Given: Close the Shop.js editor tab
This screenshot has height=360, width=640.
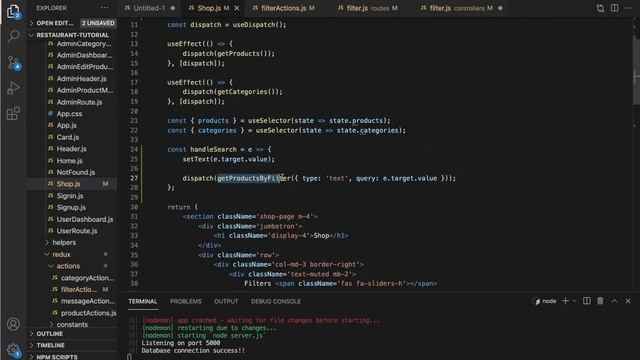Looking at the screenshot, I should click(x=237, y=8).
